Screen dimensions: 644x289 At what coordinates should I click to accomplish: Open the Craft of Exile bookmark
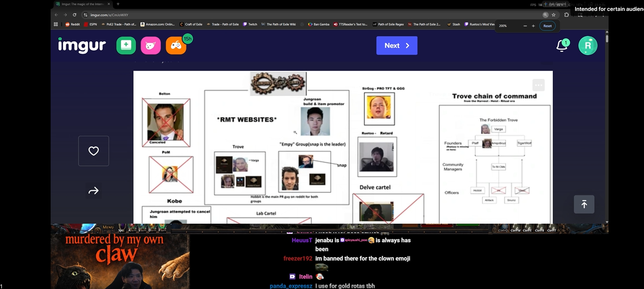(x=191, y=24)
